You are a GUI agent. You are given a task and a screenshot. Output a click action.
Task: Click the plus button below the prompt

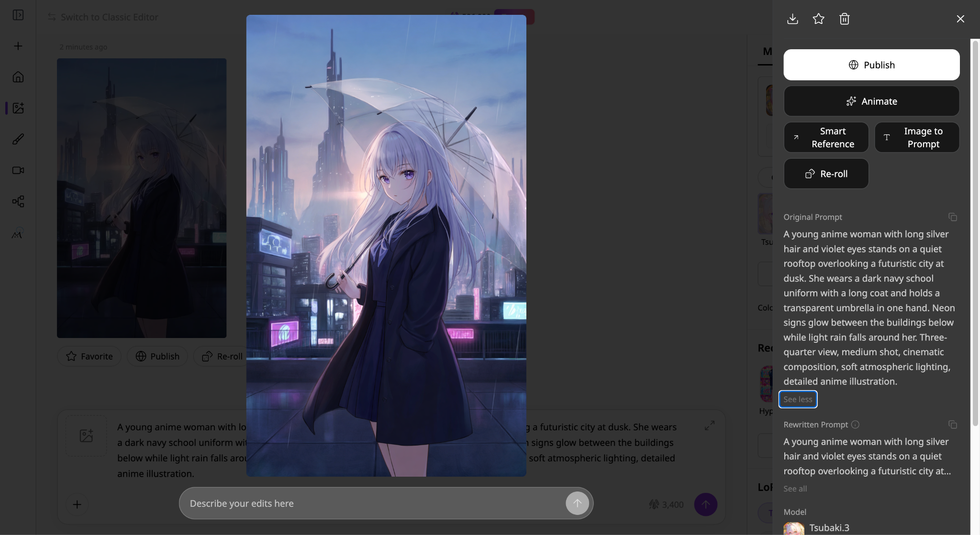coord(77,504)
